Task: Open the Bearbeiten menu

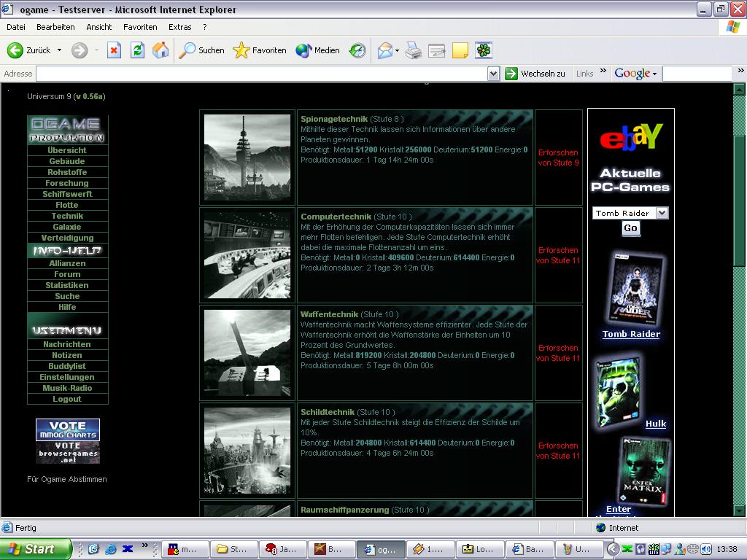Action: point(55,27)
